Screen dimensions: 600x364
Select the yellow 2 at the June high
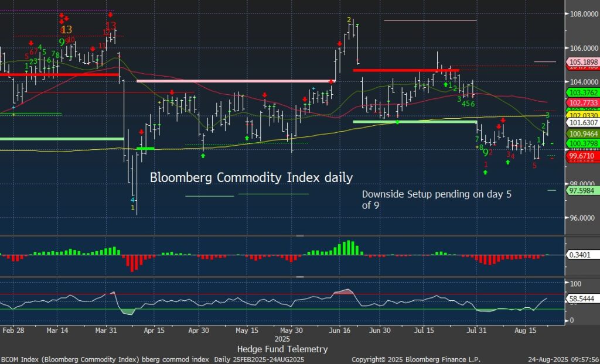(349, 20)
